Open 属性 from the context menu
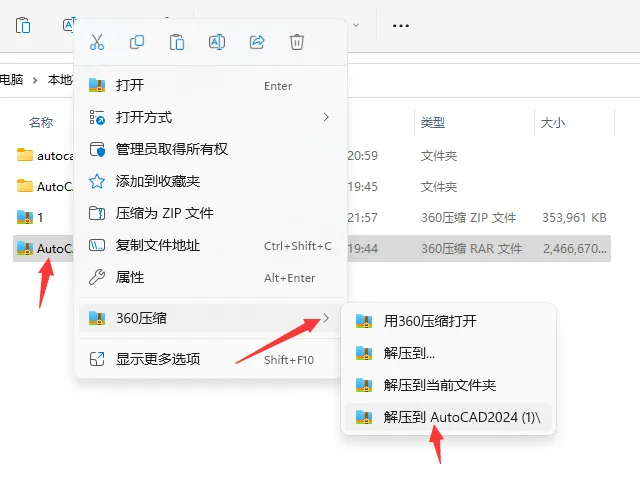 (x=211, y=278)
